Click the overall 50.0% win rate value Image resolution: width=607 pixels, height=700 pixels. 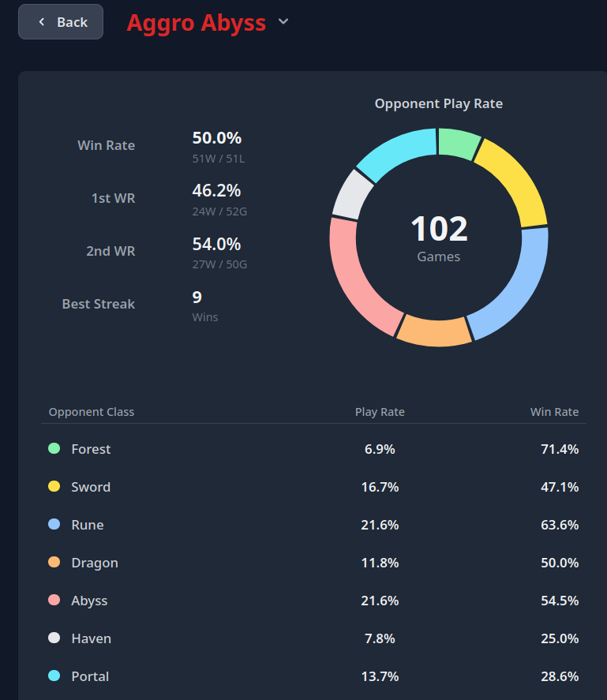point(216,138)
